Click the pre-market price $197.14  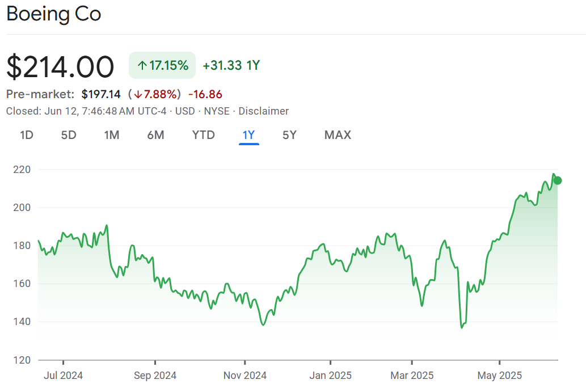coord(101,94)
